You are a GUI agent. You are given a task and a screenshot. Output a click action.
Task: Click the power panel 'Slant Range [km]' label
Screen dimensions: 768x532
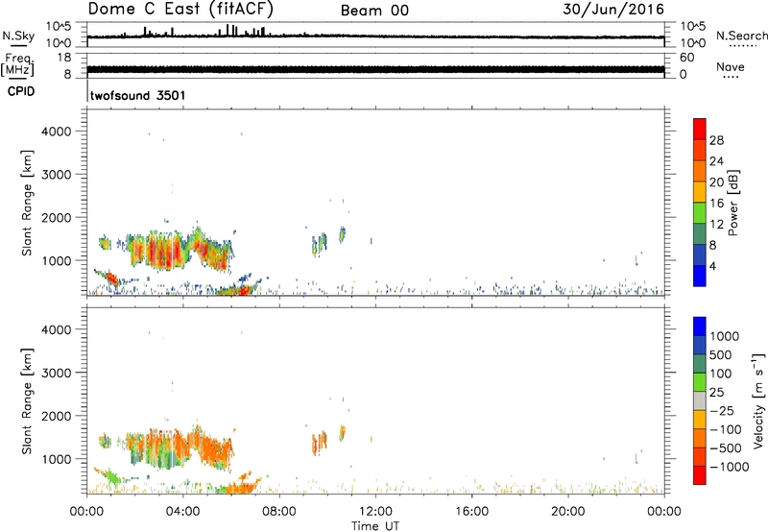point(27,203)
